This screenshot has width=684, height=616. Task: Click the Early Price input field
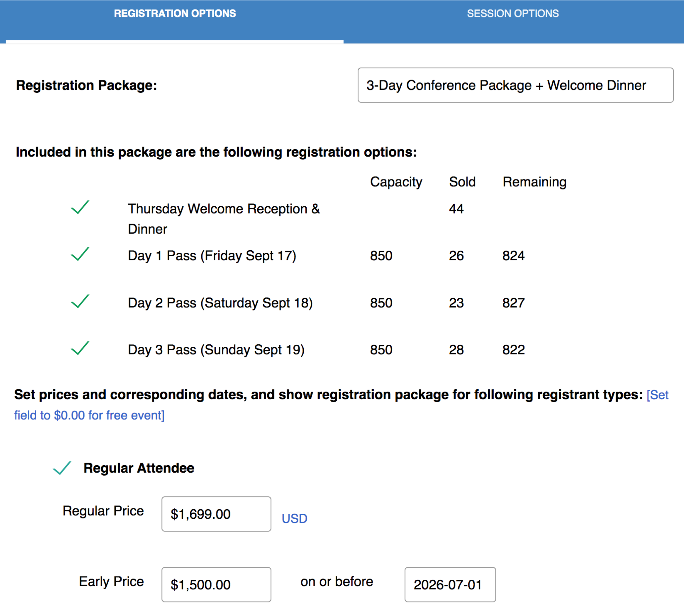point(216,584)
